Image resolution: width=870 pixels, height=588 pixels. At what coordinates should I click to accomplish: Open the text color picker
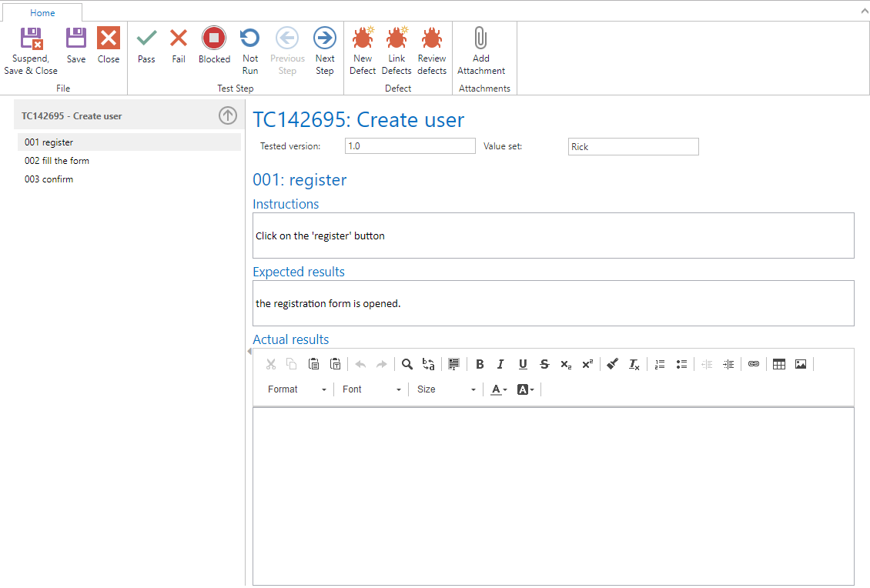pos(499,389)
